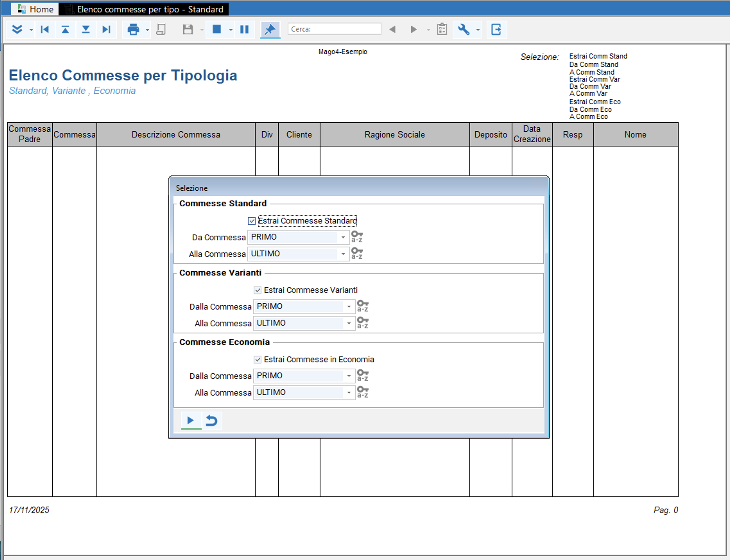730x560 pixels.
Task: Click the double-chevron expand icon in toolbar
Action: (x=17, y=29)
